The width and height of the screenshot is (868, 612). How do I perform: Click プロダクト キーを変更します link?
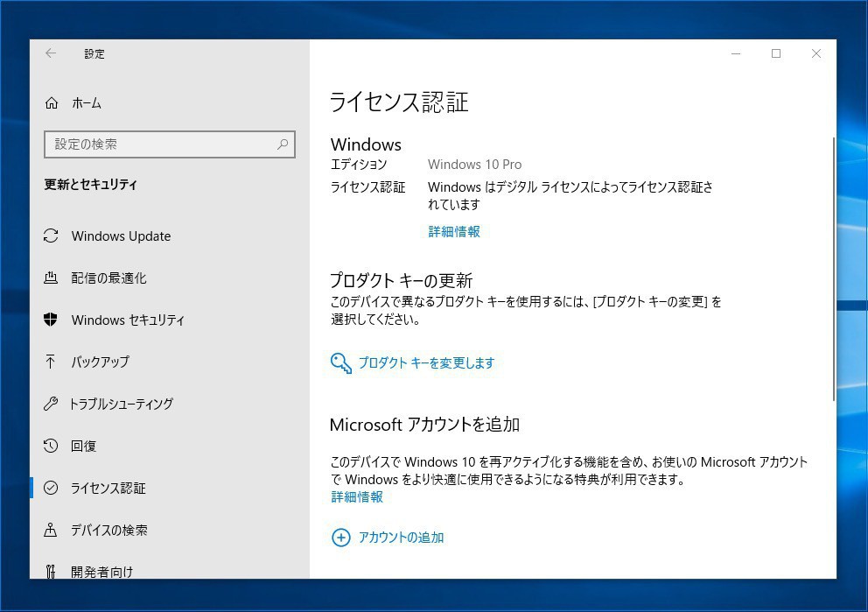426,362
